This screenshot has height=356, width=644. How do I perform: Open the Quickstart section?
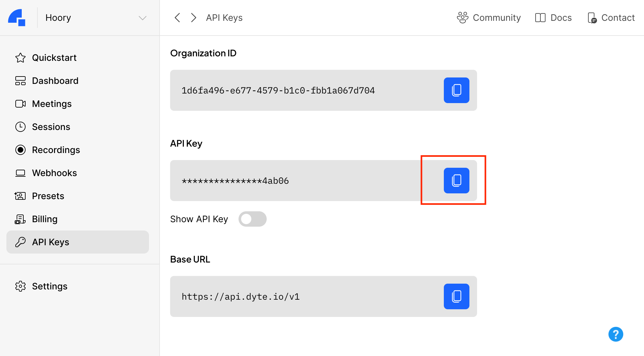54,57
